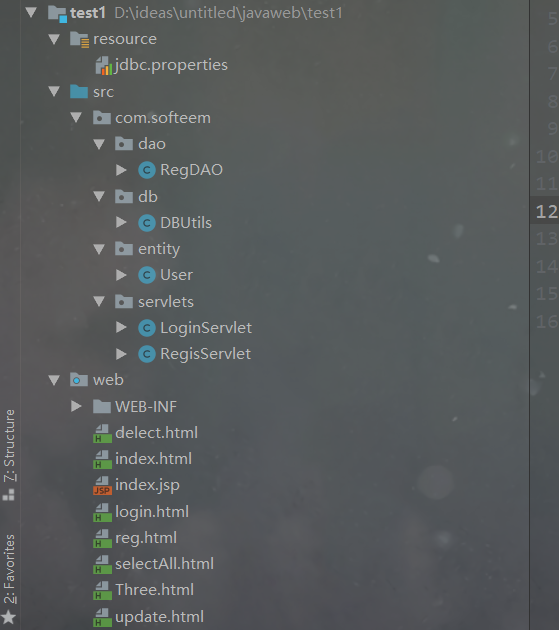Open the Structure tool window tab
This screenshot has width=559, height=630.
click(x=9, y=455)
